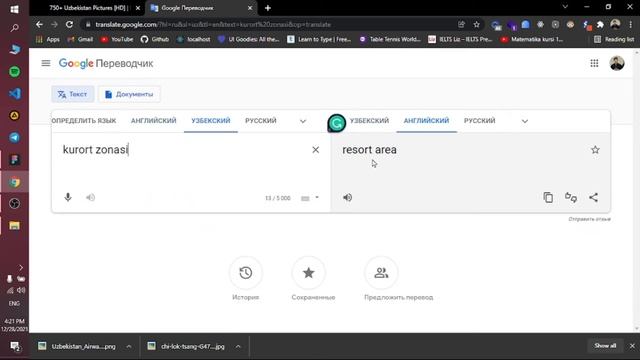Select Русский as the source language

[x=261, y=121]
